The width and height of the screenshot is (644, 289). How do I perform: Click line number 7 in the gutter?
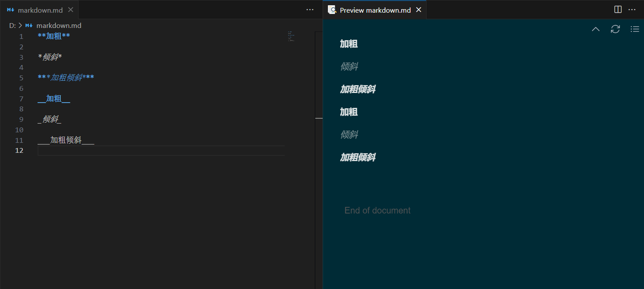[21, 99]
